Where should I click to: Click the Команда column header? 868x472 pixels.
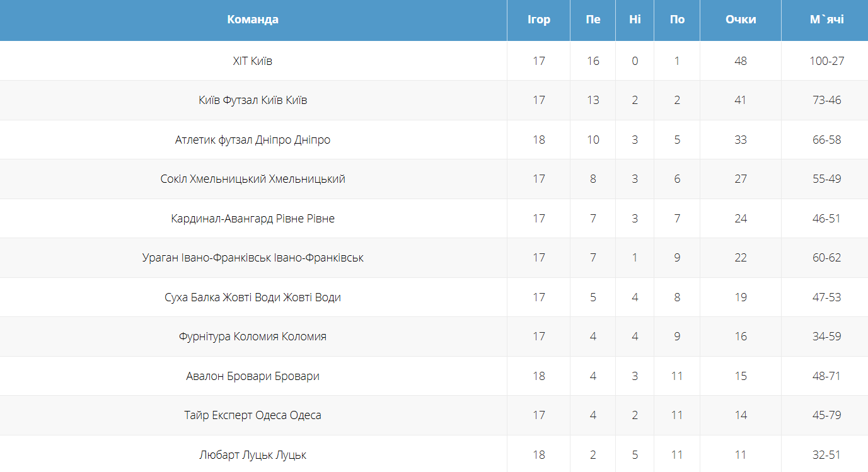253,20
